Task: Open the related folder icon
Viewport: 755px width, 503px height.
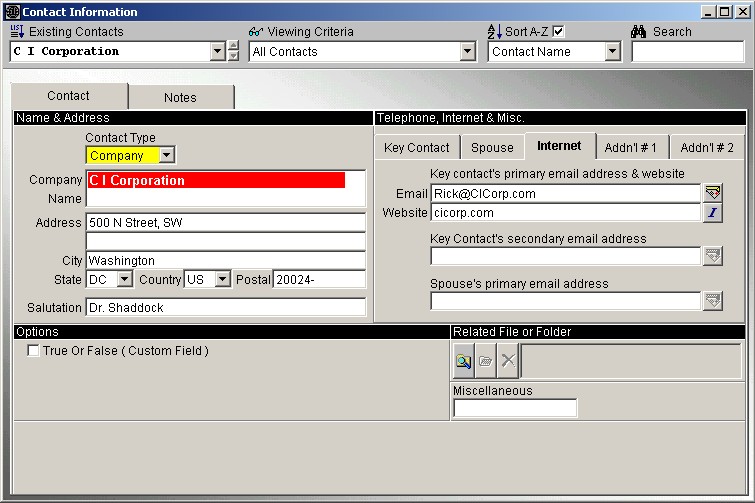Action: click(x=485, y=361)
